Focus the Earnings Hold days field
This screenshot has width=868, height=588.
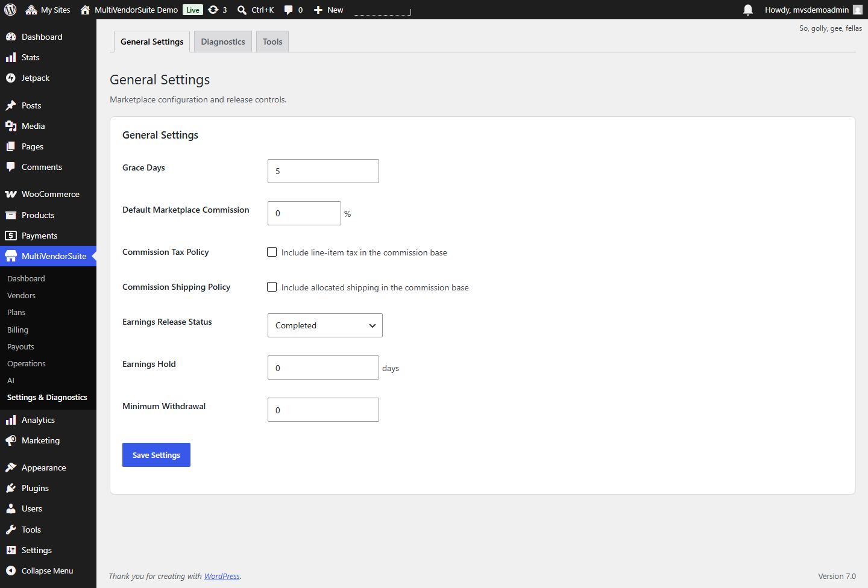(x=323, y=367)
